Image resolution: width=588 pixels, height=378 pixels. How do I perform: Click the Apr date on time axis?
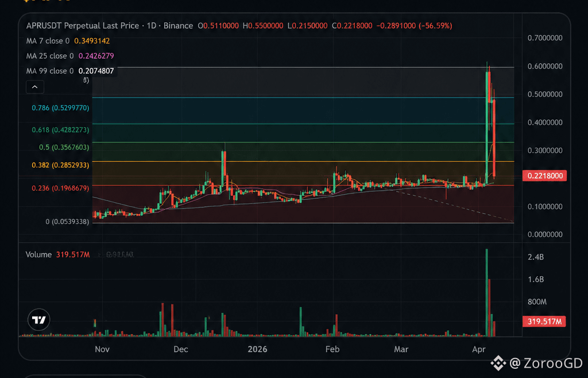point(479,349)
